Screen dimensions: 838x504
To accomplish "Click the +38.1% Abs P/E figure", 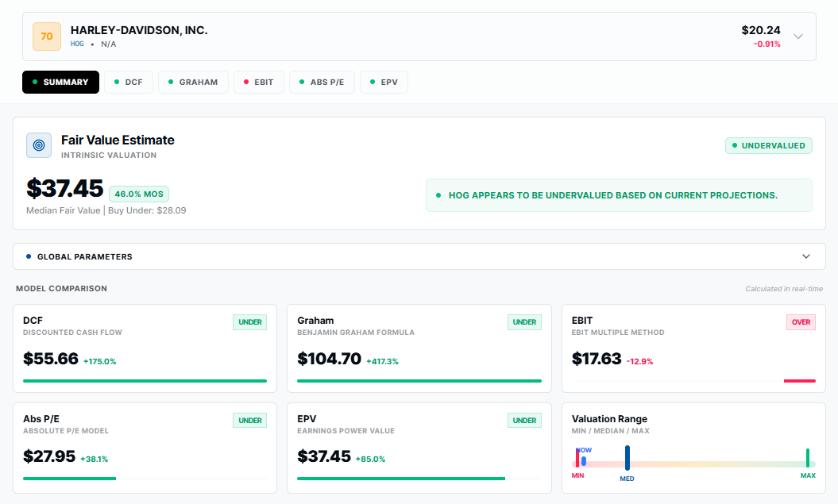I will [94, 459].
